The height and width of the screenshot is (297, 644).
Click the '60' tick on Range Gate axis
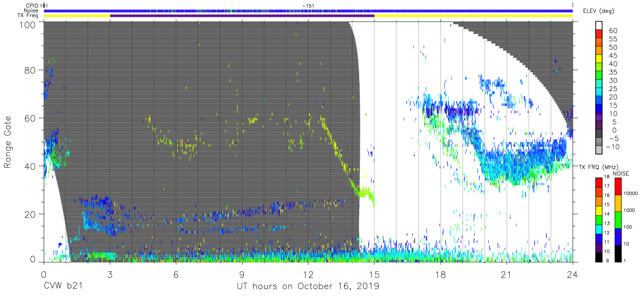[x=31, y=118]
